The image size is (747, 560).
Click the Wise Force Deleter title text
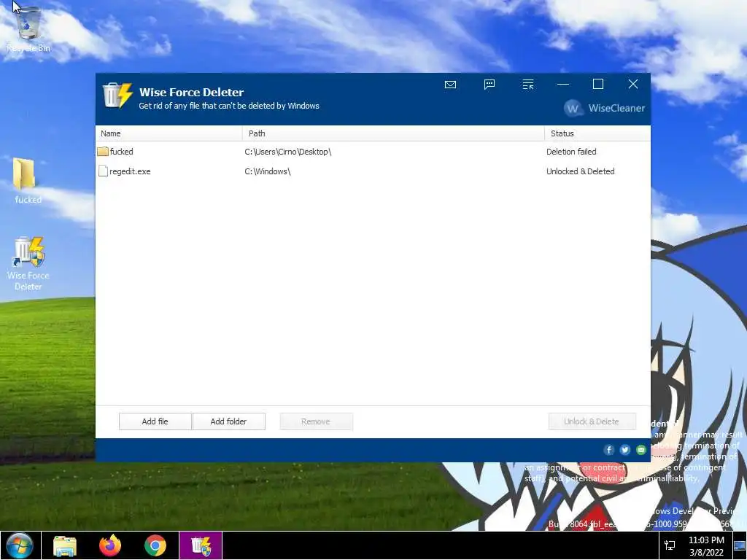point(192,93)
